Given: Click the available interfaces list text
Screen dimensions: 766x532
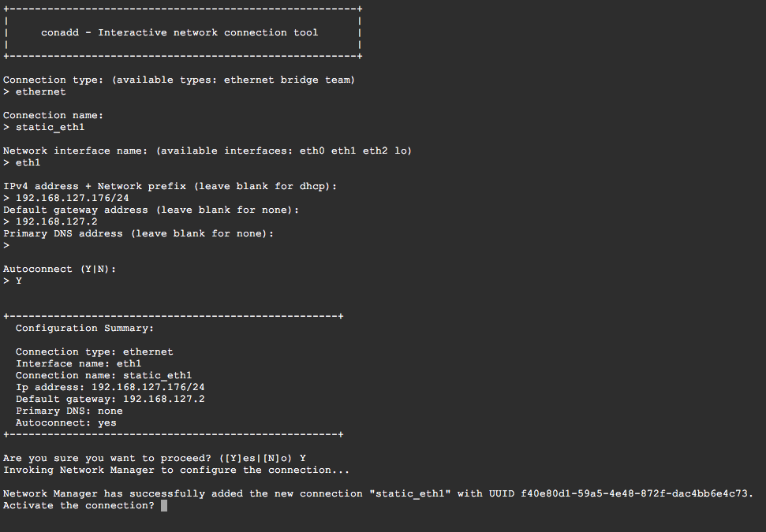Looking at the screenshot, I should 284,151.
